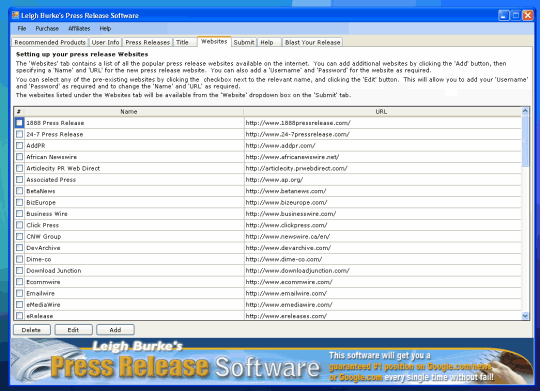Click the scrollbar down arrow

click(525, 316)
